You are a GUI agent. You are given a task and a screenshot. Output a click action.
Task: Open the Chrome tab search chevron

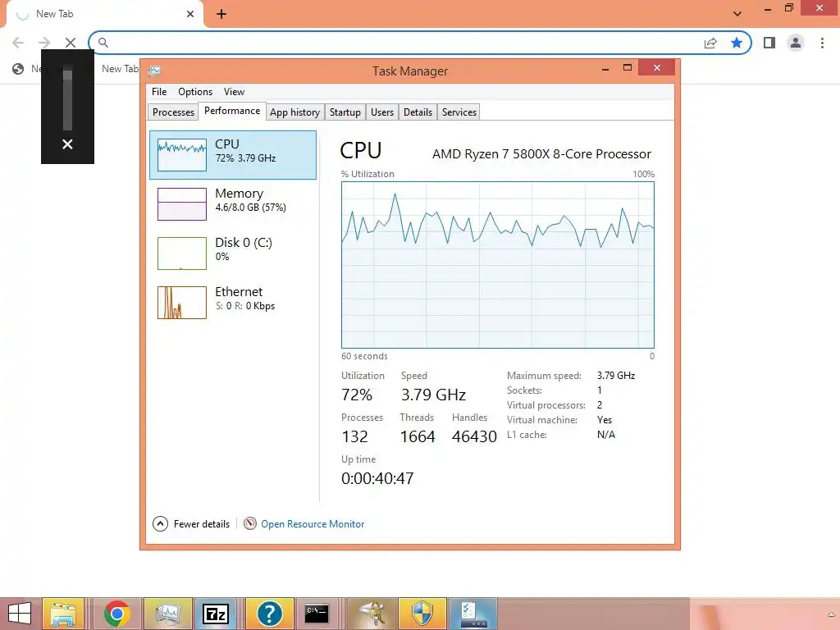pos(737,14)
